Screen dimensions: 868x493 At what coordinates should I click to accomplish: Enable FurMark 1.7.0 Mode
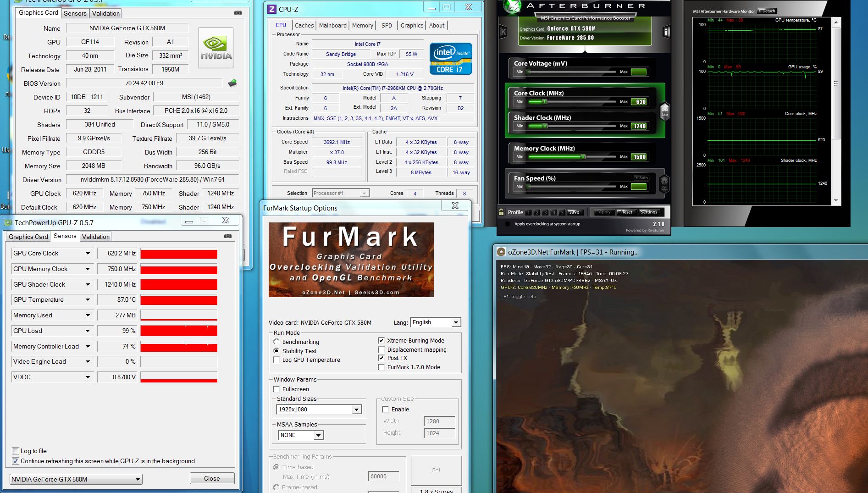(x=381, y=367)
